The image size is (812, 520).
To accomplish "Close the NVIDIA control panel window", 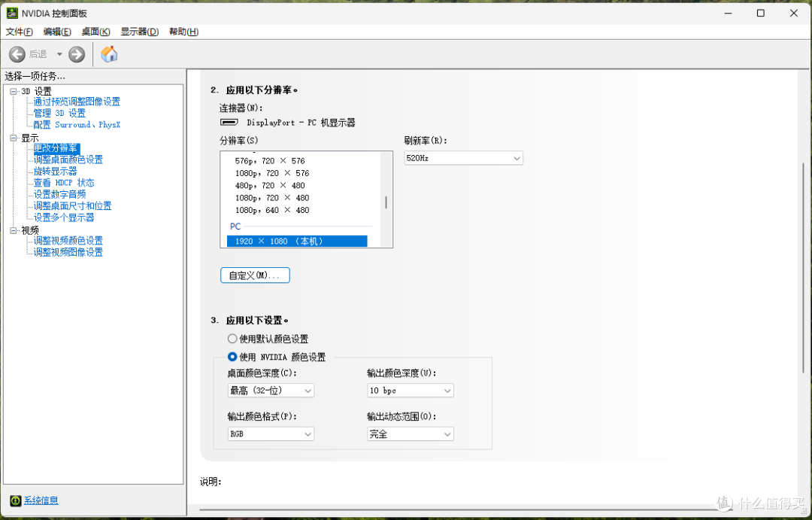I will pos(793,13).
